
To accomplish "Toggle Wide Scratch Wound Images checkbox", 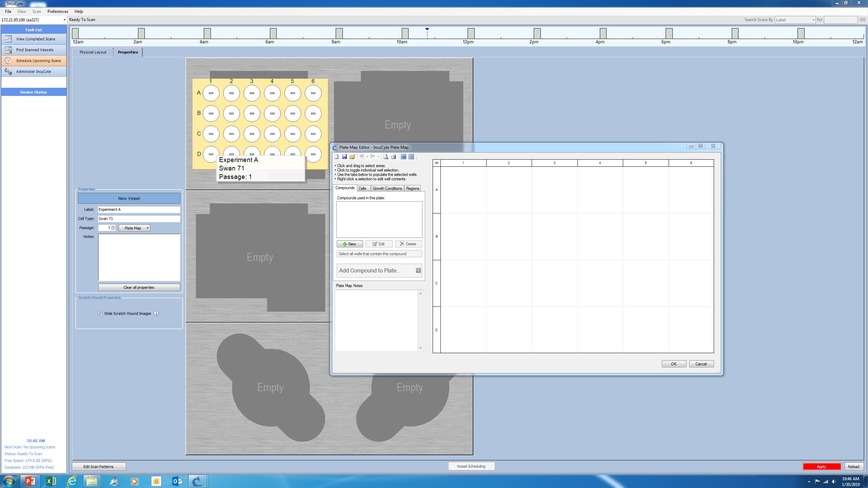I will 100,313.
